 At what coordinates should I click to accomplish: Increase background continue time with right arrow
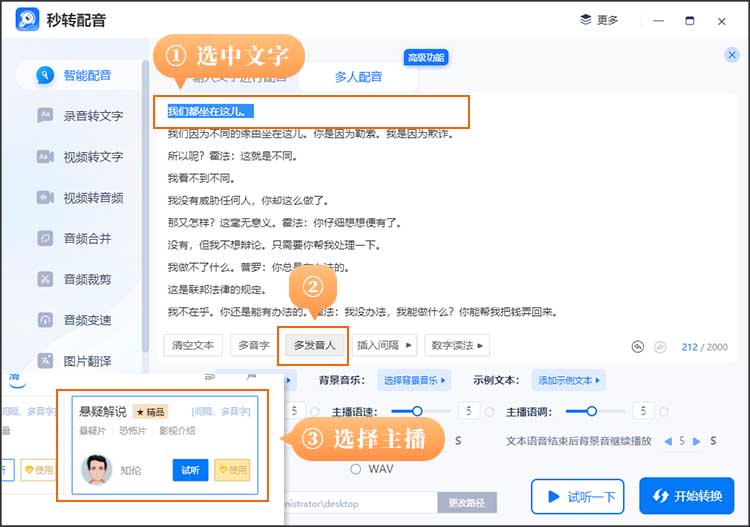tap(696, 441)
